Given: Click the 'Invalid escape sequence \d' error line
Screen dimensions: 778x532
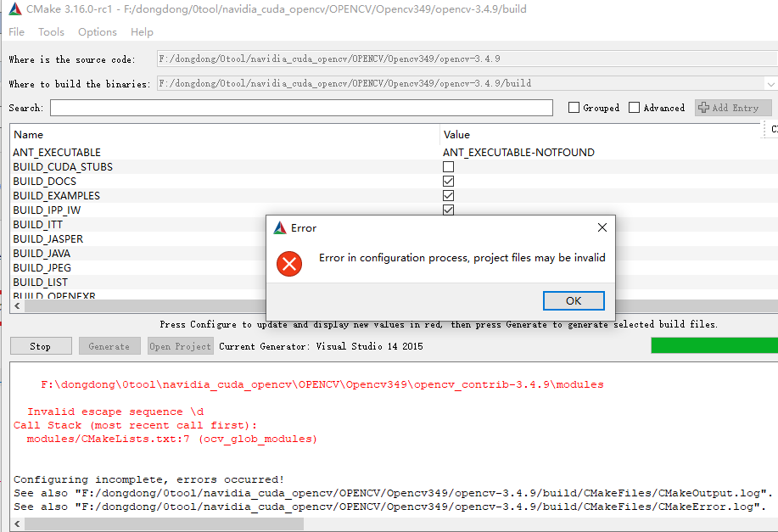Looking at the screenshot, I should 115,412.
